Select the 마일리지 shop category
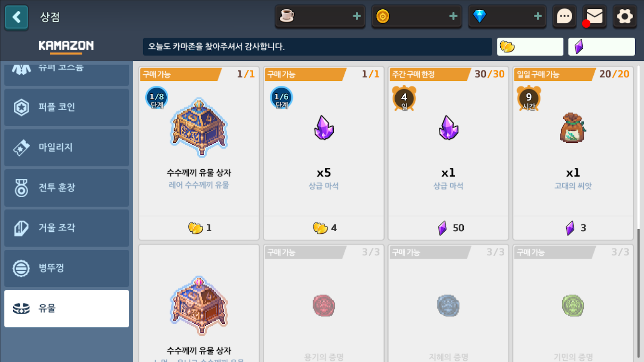Image resolution: width=644 pixels, height=362 pixels. 66,148
